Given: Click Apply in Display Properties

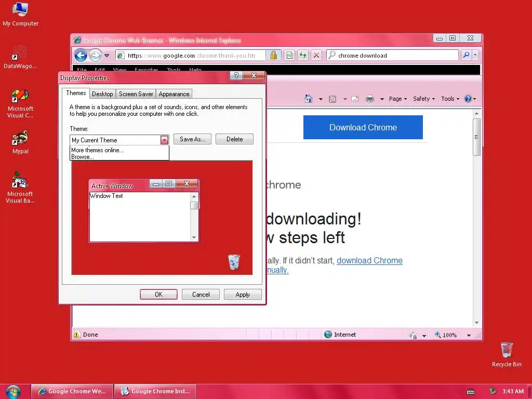Looking at the screenshot, I should click(x=243, y=294).
